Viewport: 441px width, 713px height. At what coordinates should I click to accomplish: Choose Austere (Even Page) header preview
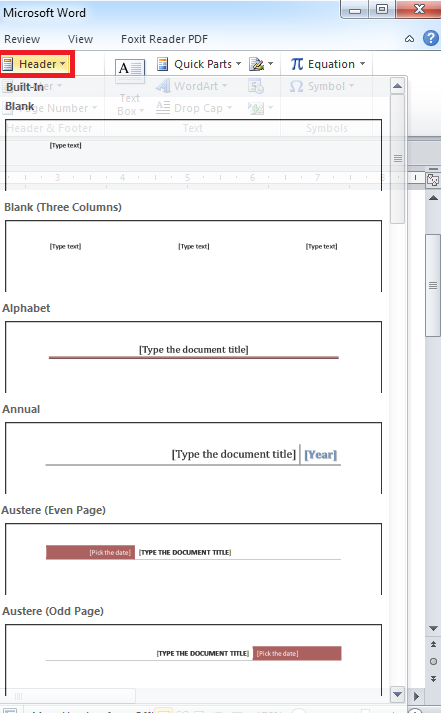coord(193,559)
